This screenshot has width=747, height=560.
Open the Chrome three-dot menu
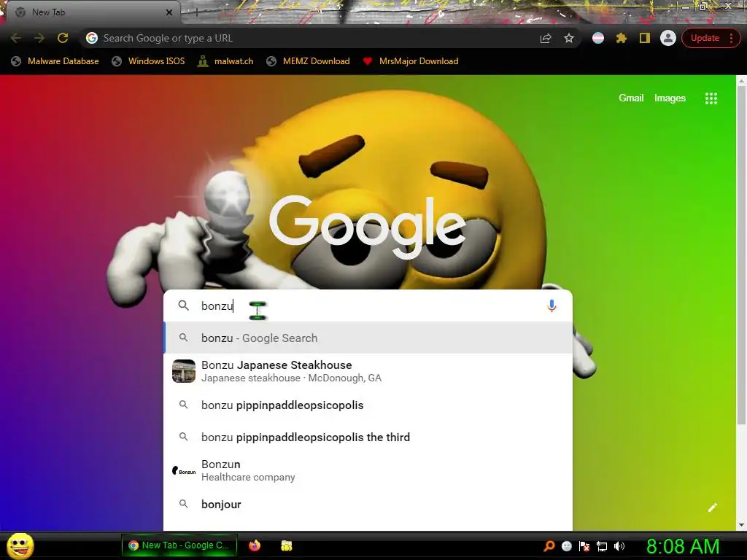pyautogui.click(x=731, y=38)
